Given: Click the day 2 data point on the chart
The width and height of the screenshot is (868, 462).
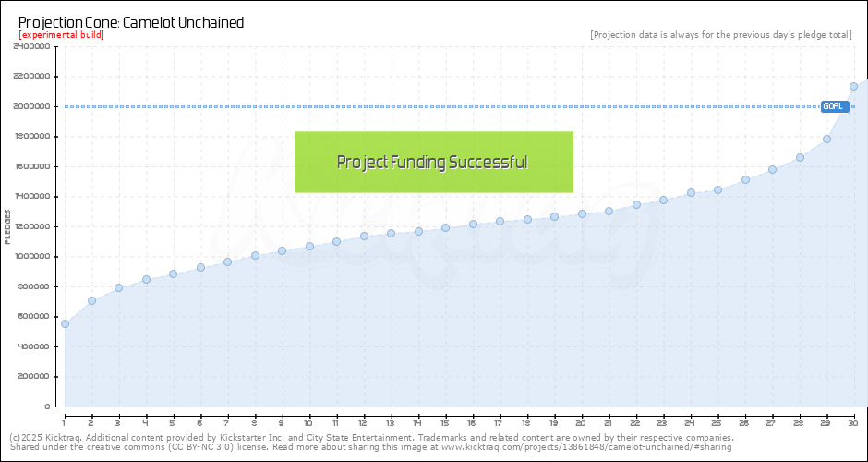Looking at the screenshot, I should click(91, 300).
